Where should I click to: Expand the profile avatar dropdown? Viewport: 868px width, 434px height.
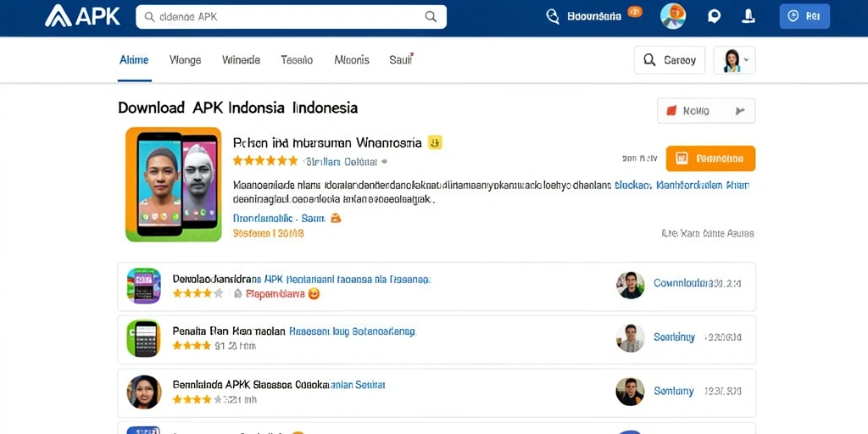point(735,60)
